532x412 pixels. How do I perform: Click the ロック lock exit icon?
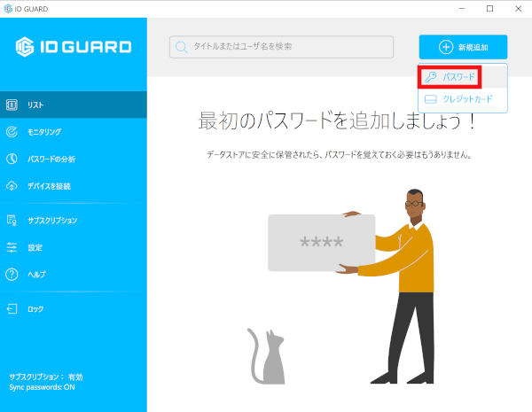12,309
